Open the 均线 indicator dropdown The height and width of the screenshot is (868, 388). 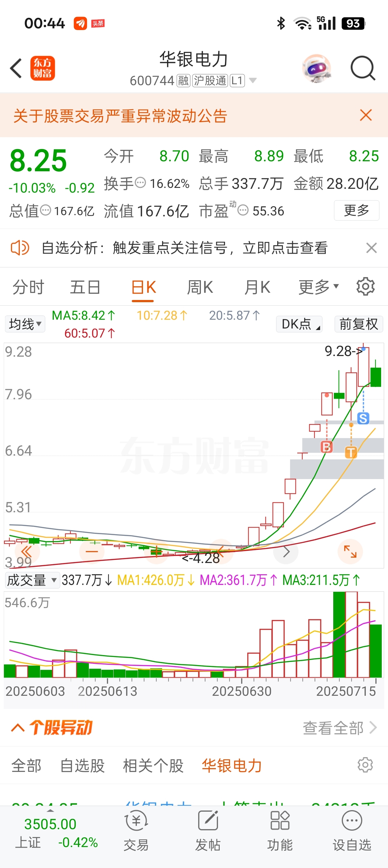pos(25,324)
